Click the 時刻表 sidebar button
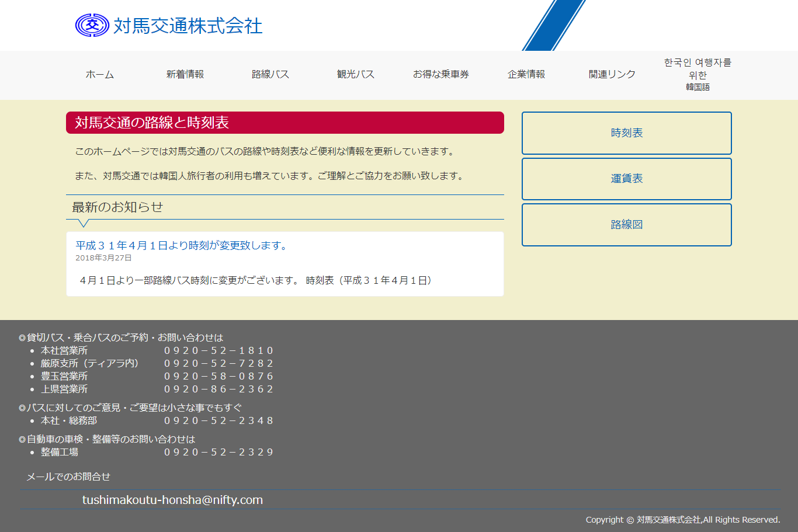Screen dimensions: 798x532 [627, 133]
